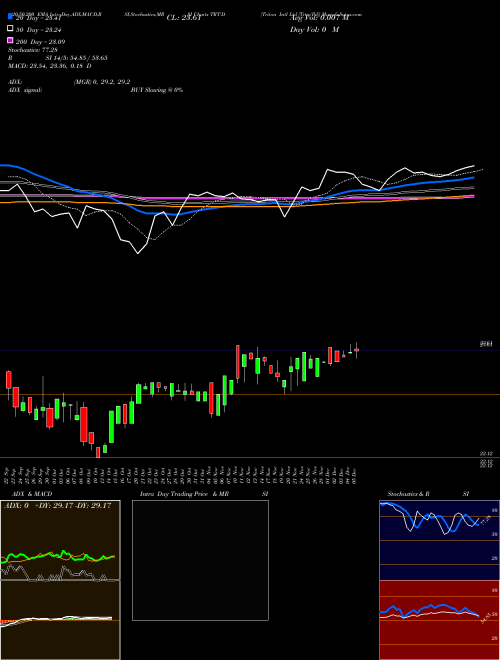
Task: Click the blue 20 Day legend square
Action: (x=11, y=17)
